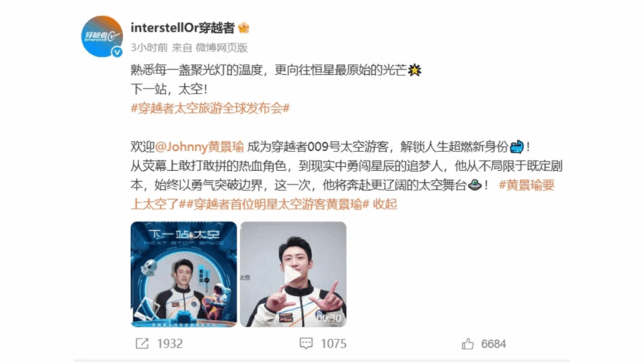Click the repost share icon

[x=142, y=344]
